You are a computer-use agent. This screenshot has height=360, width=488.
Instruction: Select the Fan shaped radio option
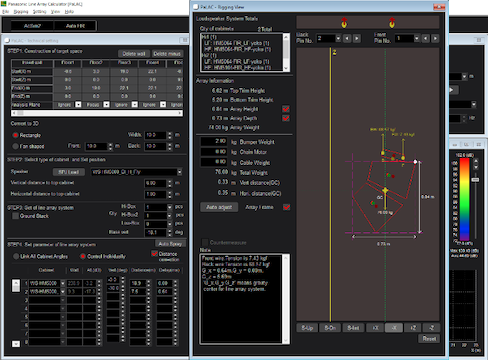15,146
